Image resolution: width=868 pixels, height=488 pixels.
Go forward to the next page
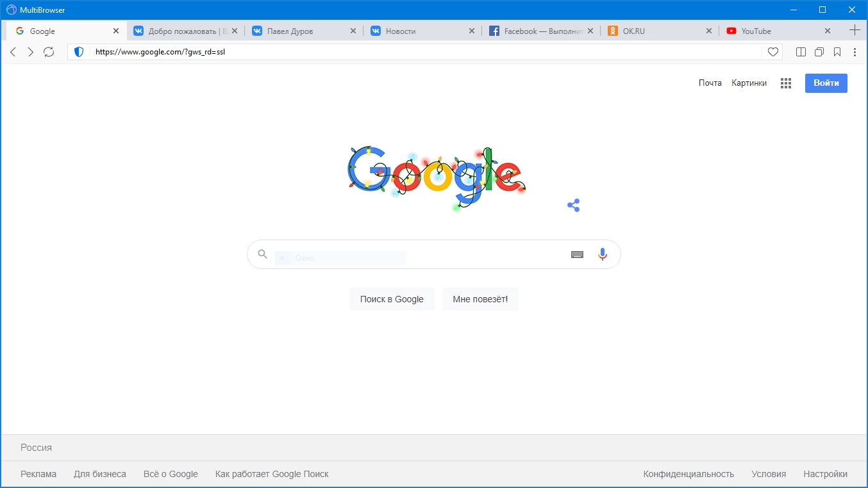pos(30,52)
